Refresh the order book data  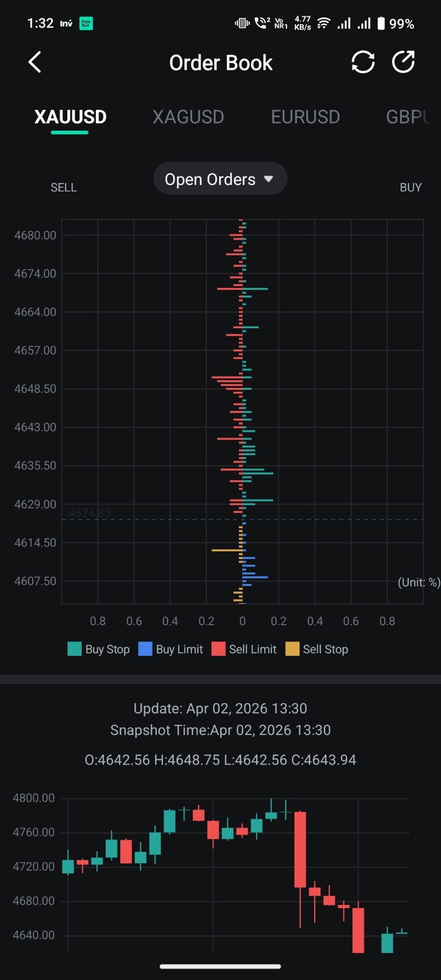[363, 62]
